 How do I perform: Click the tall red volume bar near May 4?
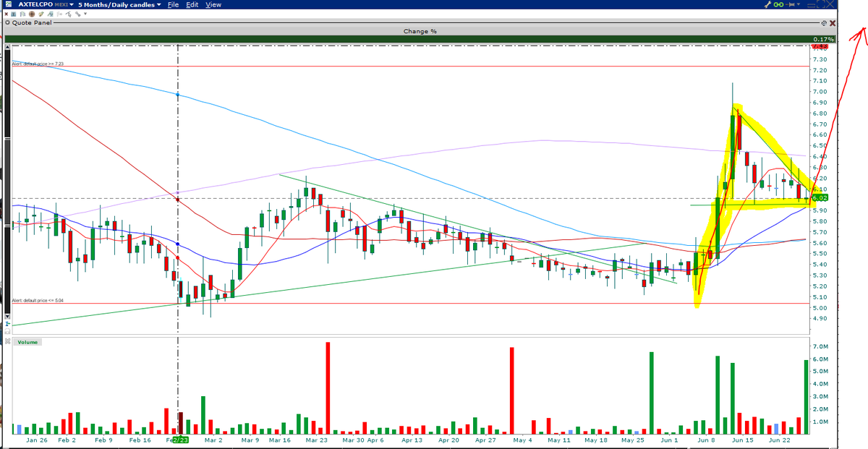tap(511, 390)
